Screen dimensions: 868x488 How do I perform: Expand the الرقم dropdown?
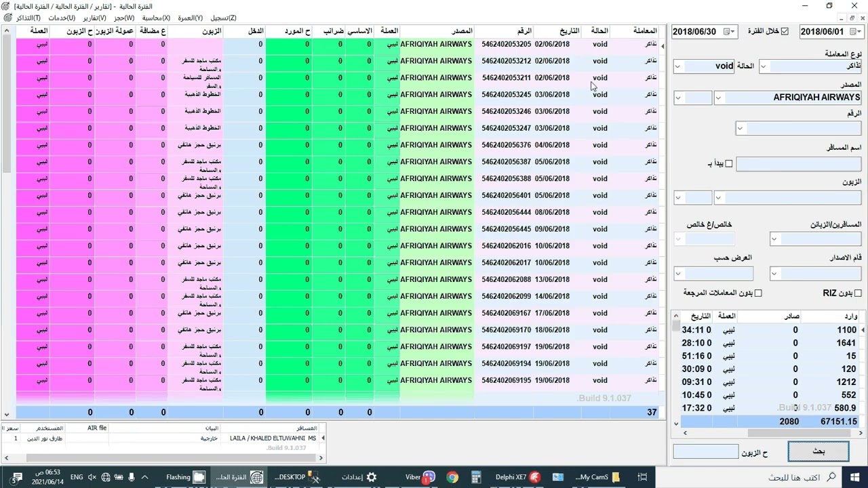click(740, 128)
